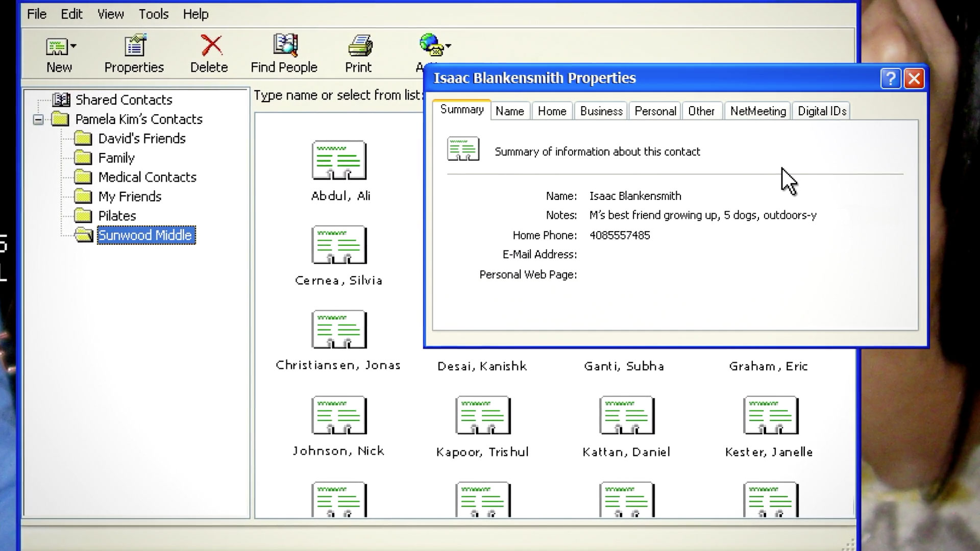This screenshot has height=551, width=980.
Task: Select the Sunwood Middle folder
Action: (x=146, y=235)
